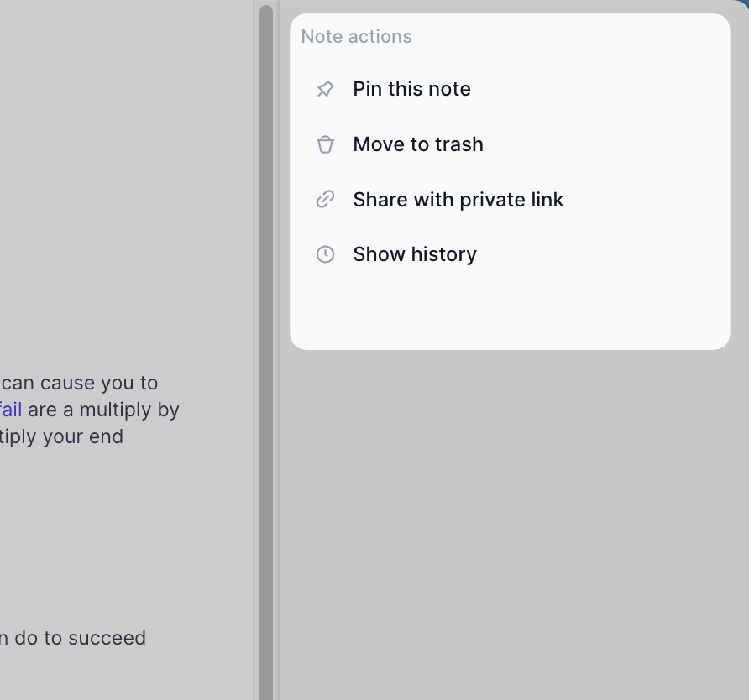
Task: Click the words "are a multiply by"
Action: pos(103,410)
